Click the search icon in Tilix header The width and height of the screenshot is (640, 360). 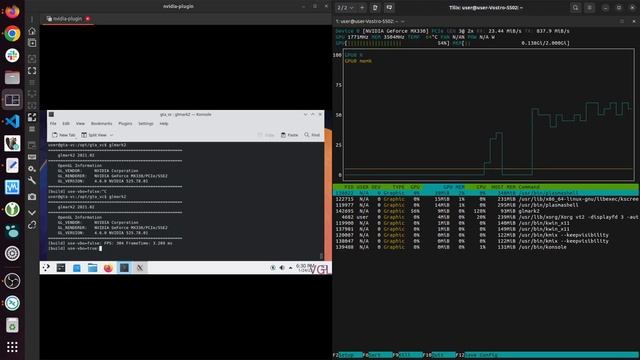click(576, 7)
